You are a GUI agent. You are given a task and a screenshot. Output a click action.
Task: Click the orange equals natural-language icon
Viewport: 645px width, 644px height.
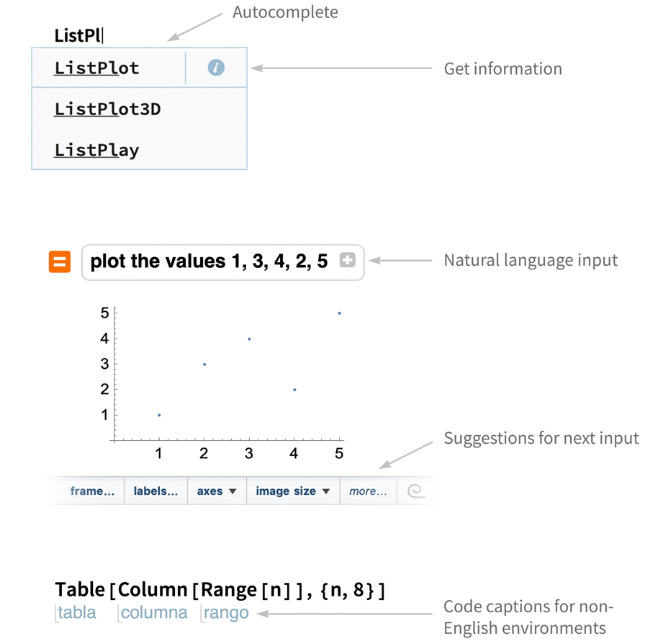coord(60,261)
